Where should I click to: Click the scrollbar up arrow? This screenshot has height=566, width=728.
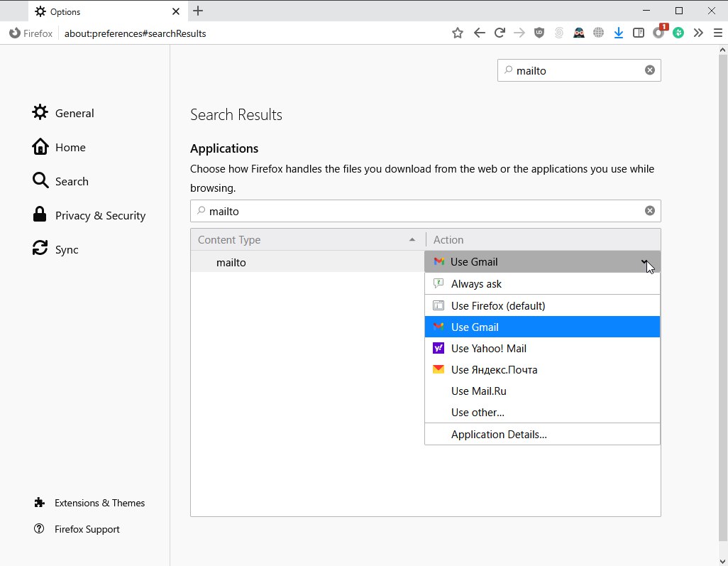coord(722,50)
